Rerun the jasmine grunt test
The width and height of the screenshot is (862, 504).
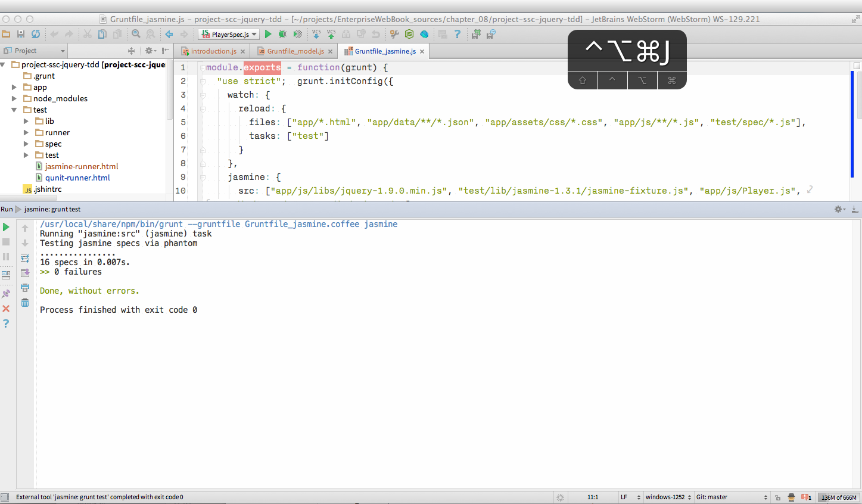click(6, 227)
